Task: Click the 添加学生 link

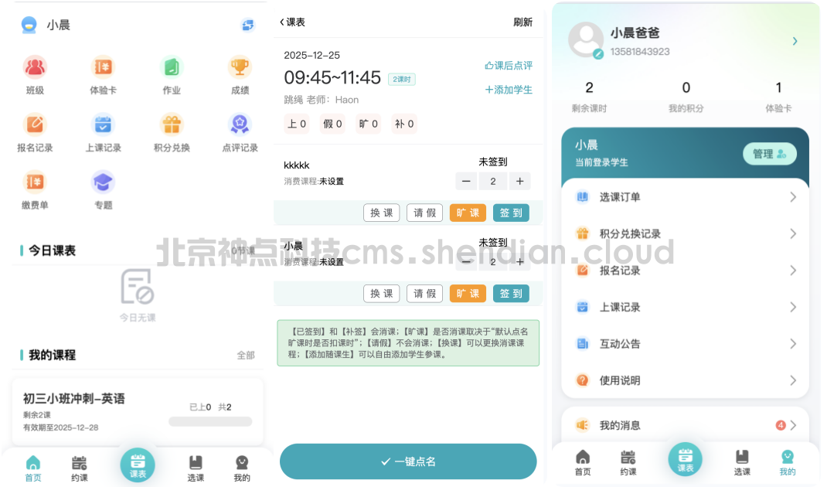Action: click(509, 90)
